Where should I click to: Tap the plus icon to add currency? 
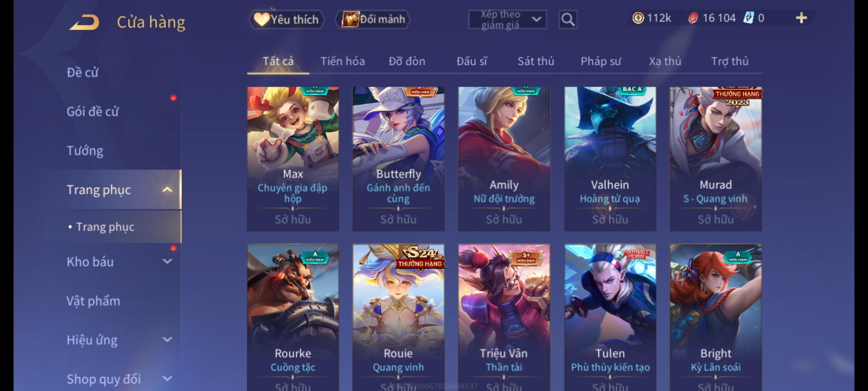pyautogui.click(x=801, y=18)
